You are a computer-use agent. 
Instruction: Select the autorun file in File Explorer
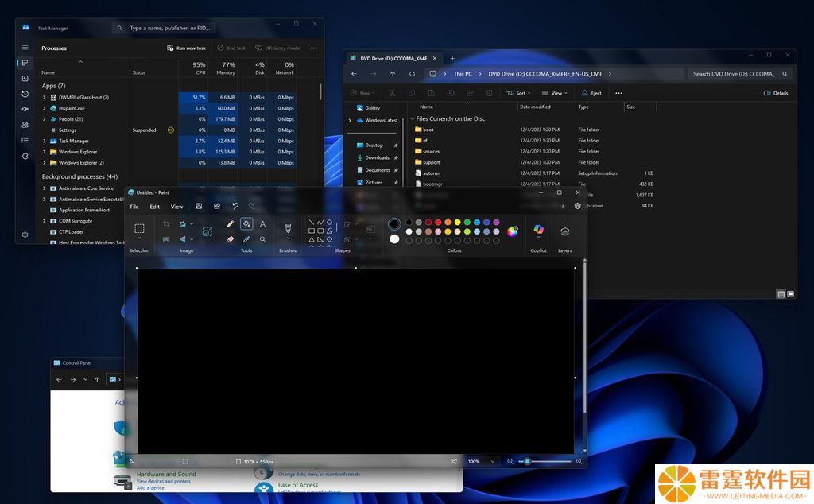pyautogui.click(x=431, y=173)
